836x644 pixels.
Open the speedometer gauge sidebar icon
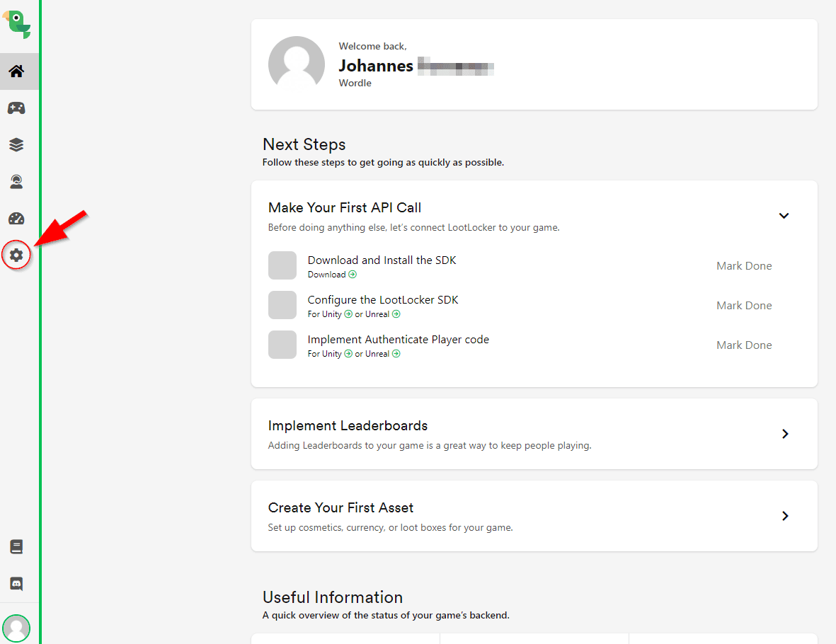(16, 219)
